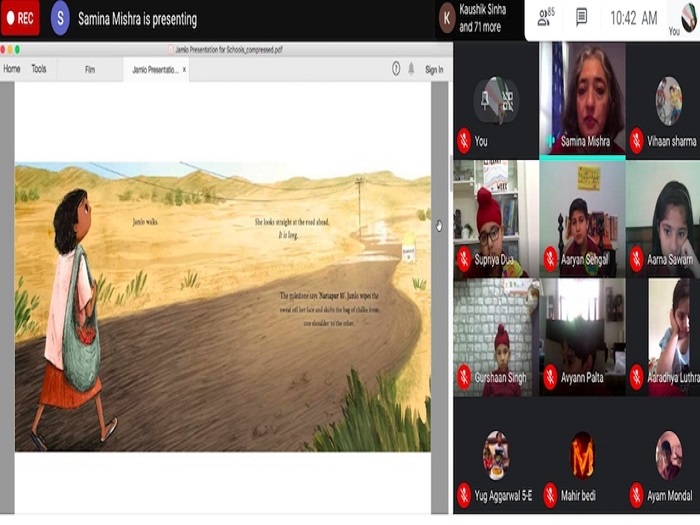Click muted mic icon on Vihaan sharma tile
The width and height of the screenshot is (700, 525).
pos(637,141)
